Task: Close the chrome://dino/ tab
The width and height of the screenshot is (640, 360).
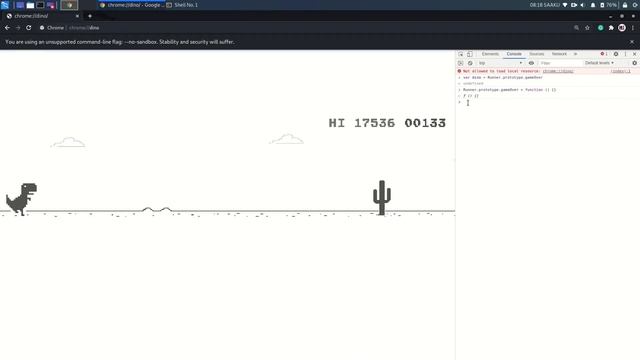Action: coord(77,16)
